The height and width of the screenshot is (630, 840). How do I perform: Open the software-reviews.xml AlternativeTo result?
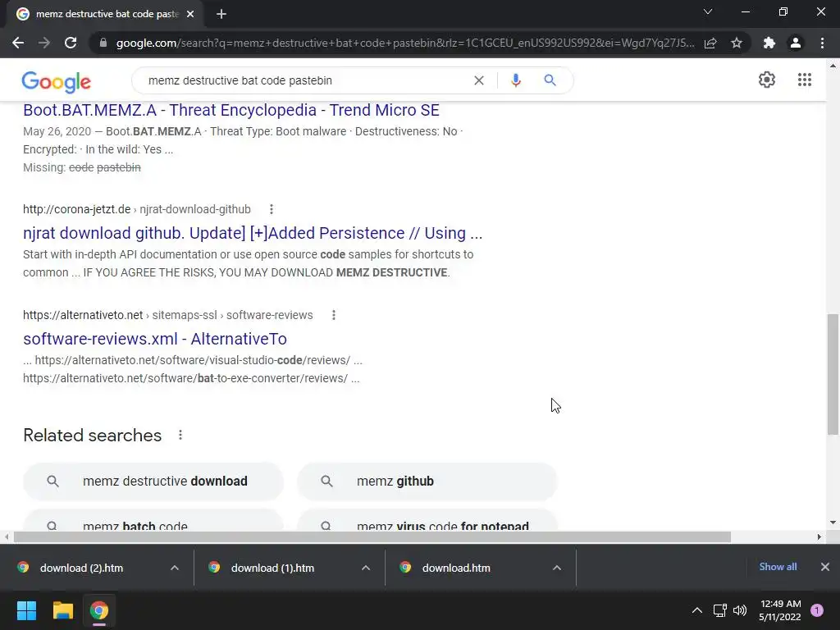(x=155, y=339)
